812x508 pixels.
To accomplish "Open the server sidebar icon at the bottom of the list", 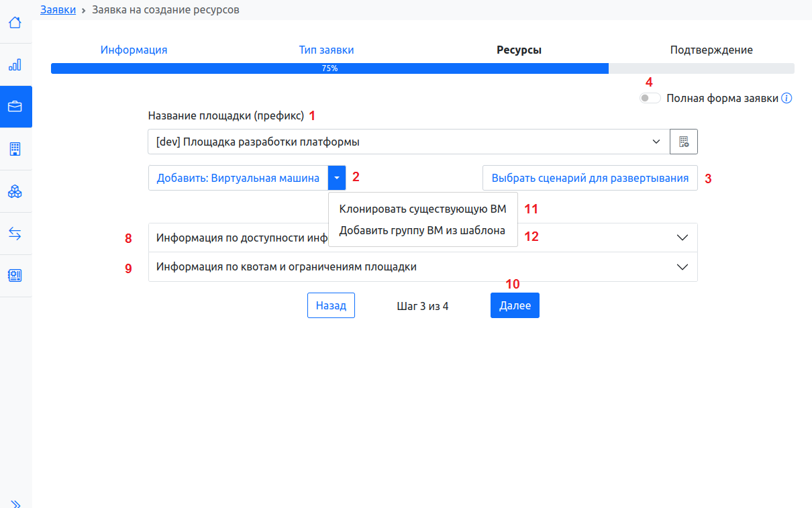I will (15, 275).
